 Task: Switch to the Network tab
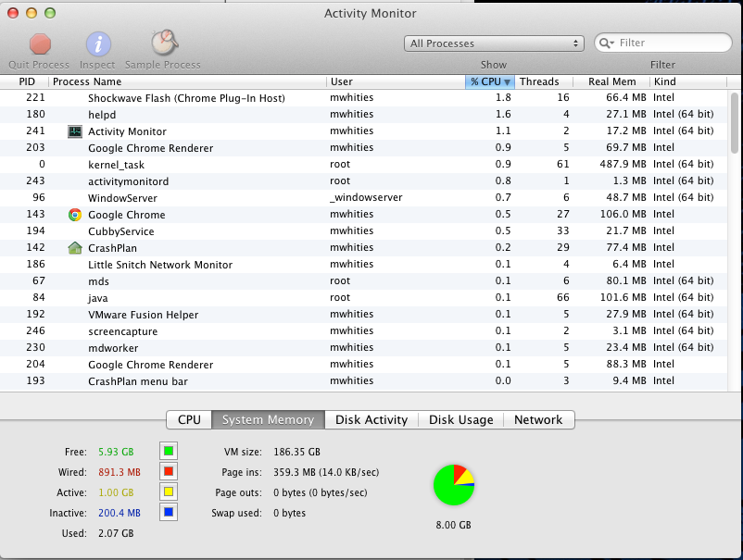tap(538, 420)
